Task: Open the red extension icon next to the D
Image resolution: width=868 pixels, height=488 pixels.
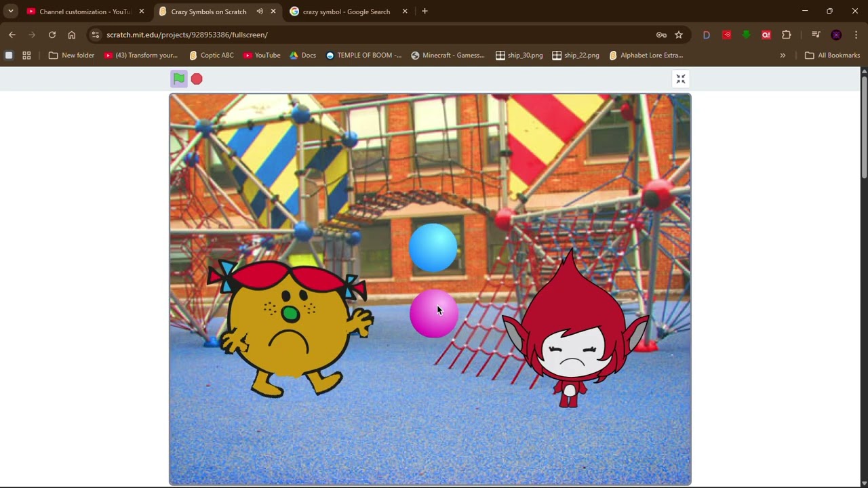Action: coord(727,35)
